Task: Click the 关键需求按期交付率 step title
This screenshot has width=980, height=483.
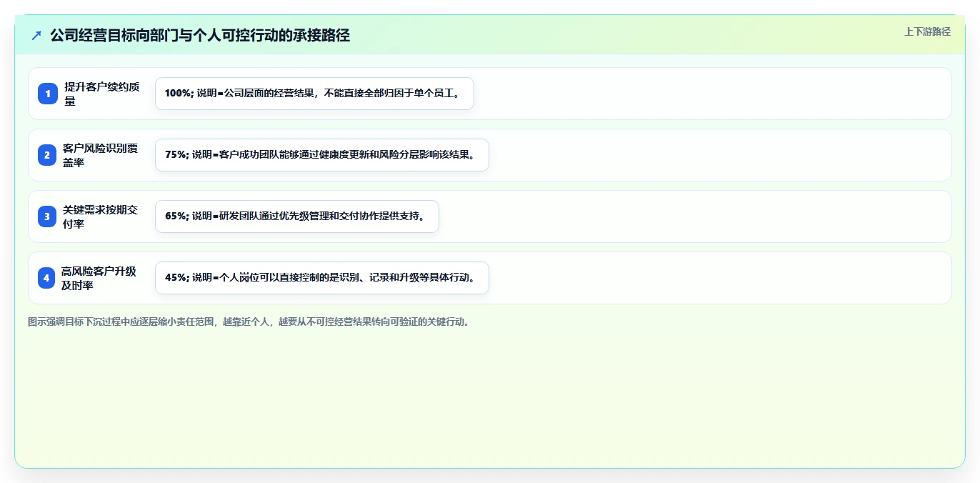Action: click(101, 216)
